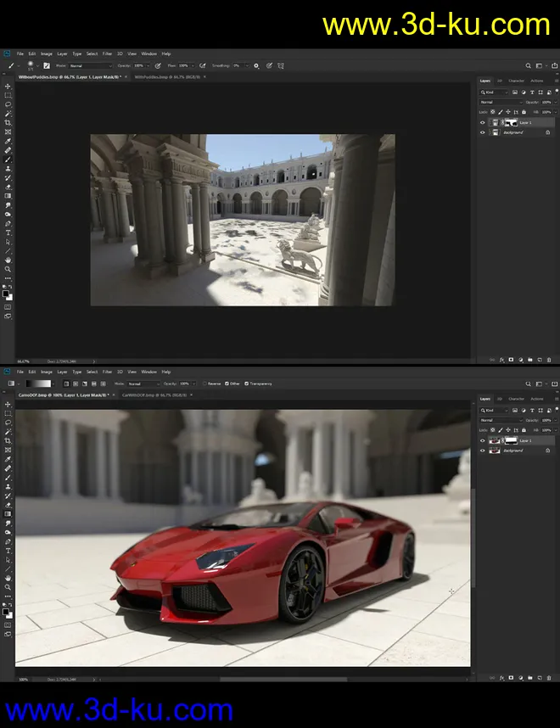Click the gradient preview swatch in the lower options bar
The image size is (560, 728).
[38, 384]
